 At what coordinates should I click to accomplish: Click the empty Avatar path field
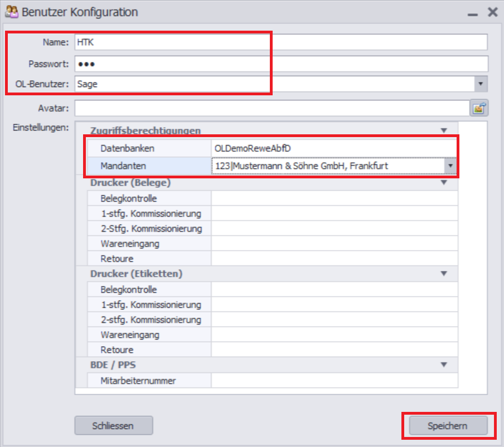(272, 108)
